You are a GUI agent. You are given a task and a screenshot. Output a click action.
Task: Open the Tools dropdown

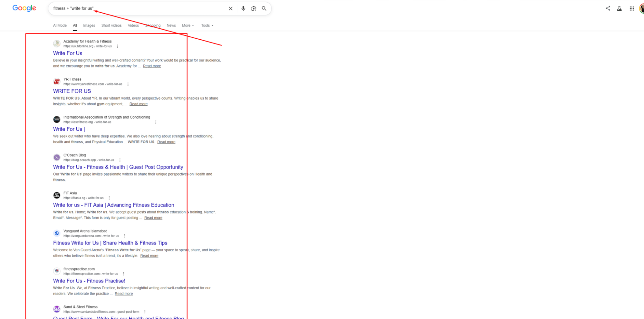coord(207,25)
